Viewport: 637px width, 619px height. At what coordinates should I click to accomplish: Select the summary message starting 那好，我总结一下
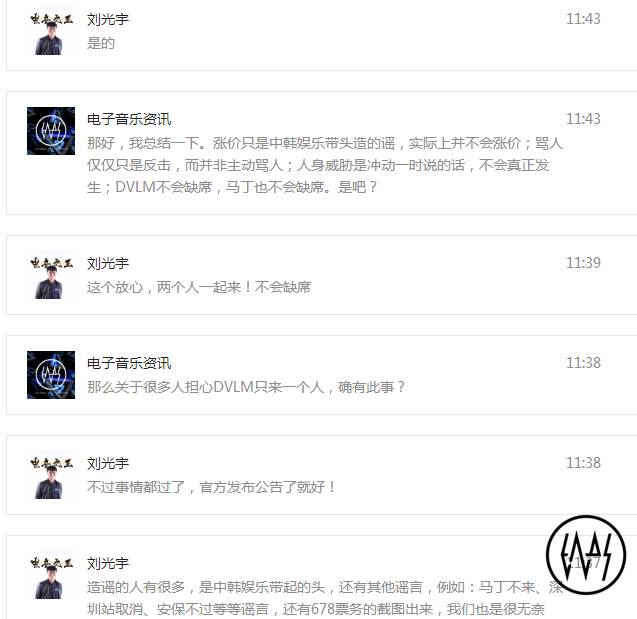coord(325,165)
